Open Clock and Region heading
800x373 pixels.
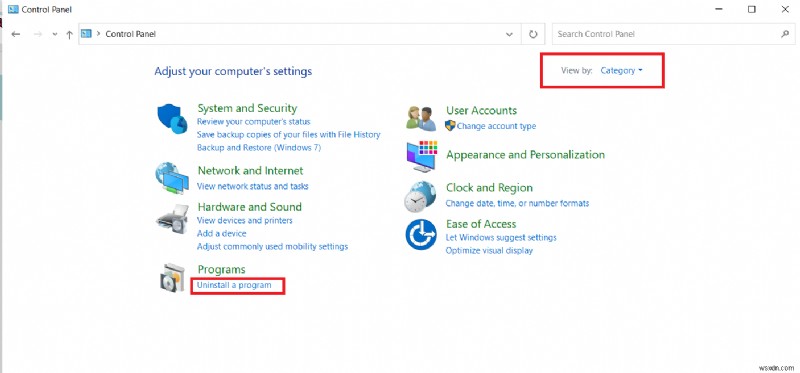coord(489,188)
